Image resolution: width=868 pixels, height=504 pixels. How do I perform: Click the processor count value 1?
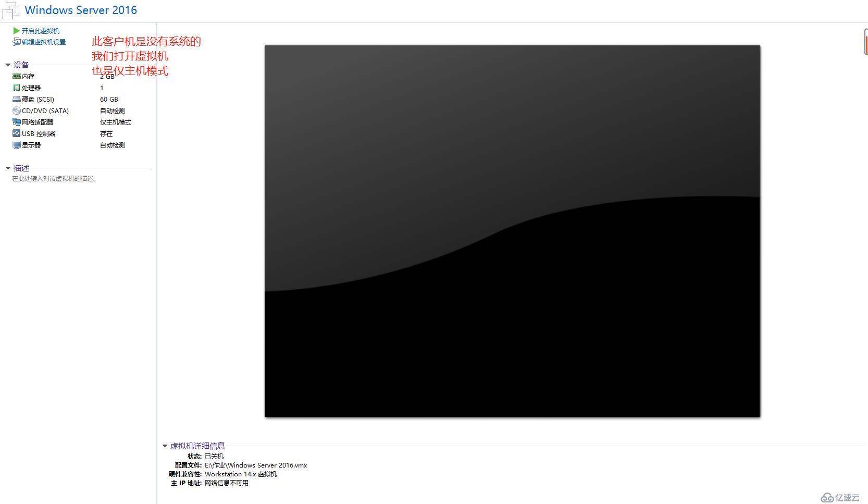(x=102, y=88)
